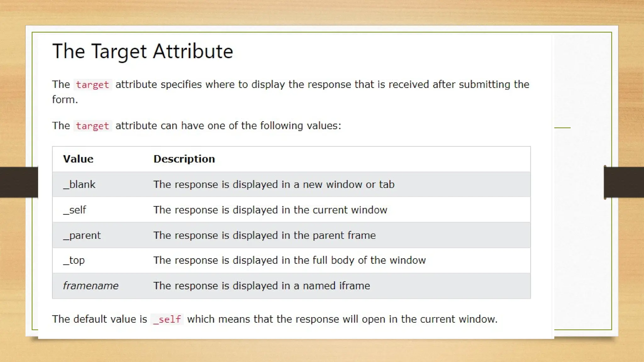The width and height of the screenshot is (644, 362).
Task: Click the second red target code word
Action: click(92, 126)
